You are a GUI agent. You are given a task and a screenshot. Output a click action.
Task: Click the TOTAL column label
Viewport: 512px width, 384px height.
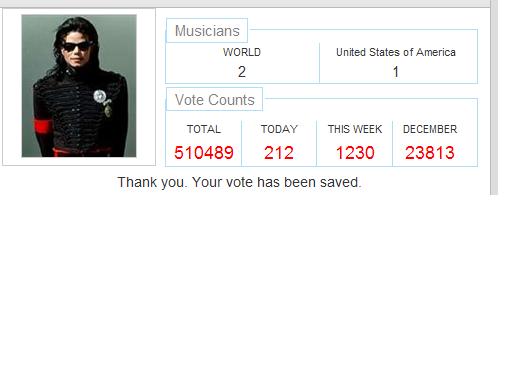204,129
